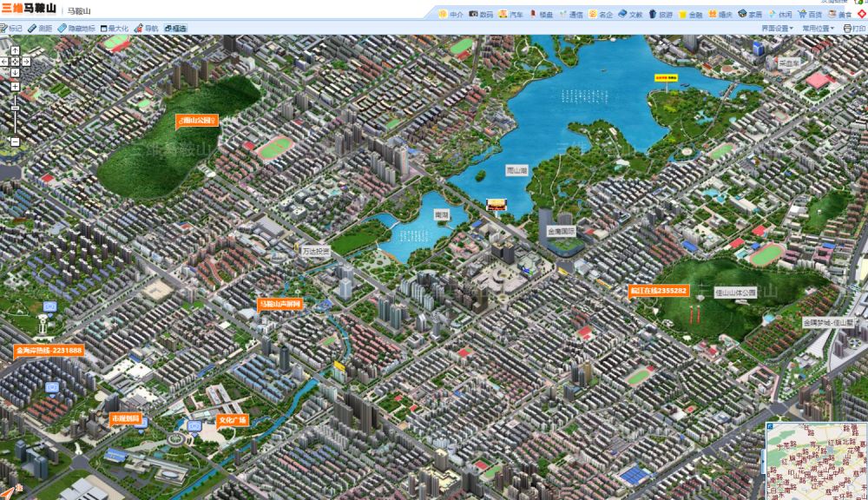
Task: Zoom in with the plus button
Action: 15,87
